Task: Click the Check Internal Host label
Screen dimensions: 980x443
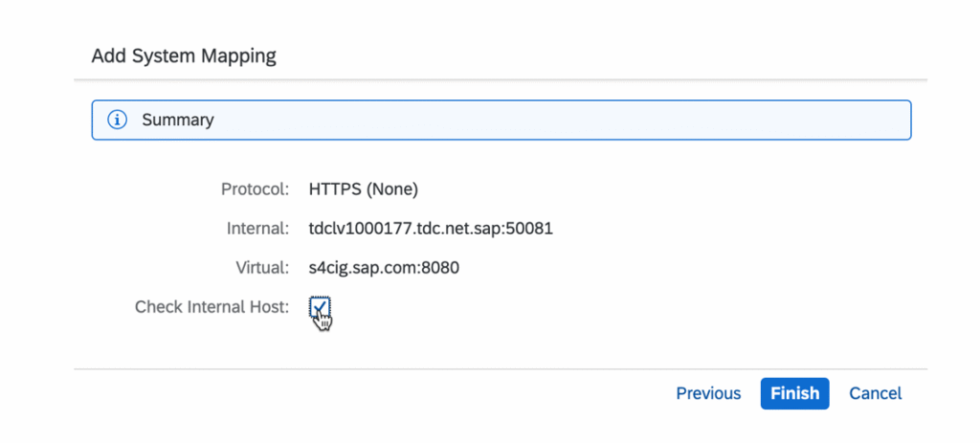Action: point(212,307)
